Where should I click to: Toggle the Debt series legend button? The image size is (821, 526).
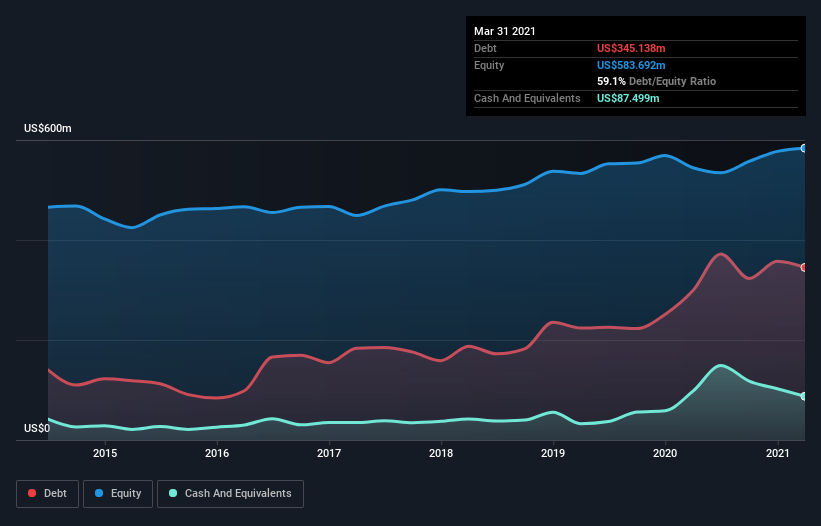coord(47,494)
